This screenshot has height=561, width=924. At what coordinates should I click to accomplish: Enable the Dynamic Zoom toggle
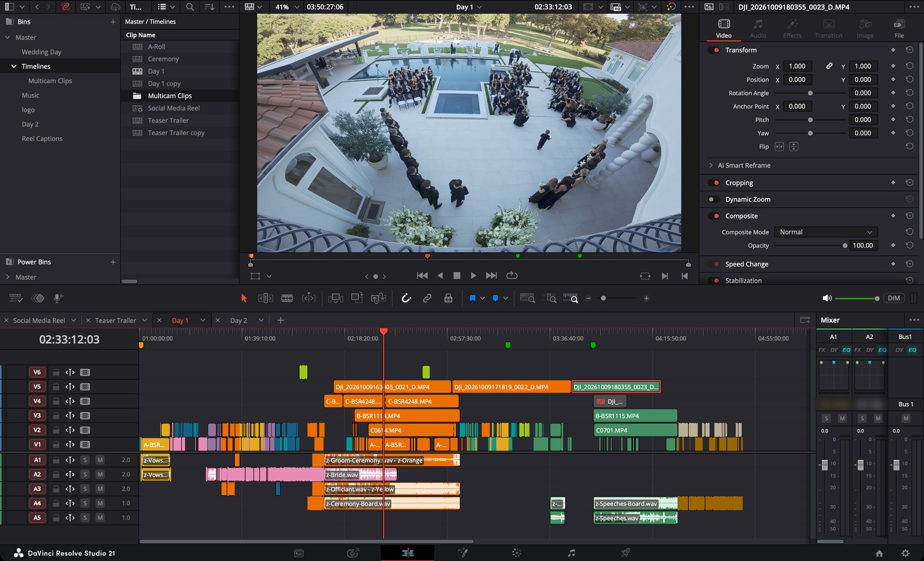pyautogui.click(x=713, y=199)
